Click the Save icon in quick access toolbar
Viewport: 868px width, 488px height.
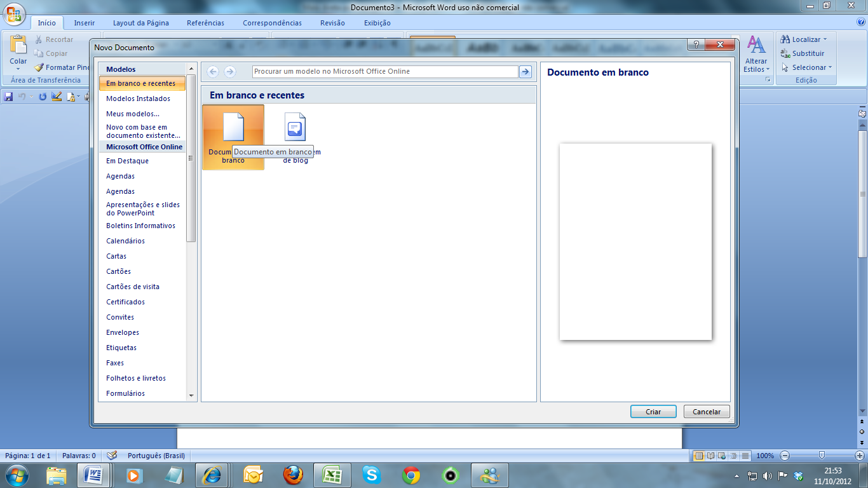8,97
